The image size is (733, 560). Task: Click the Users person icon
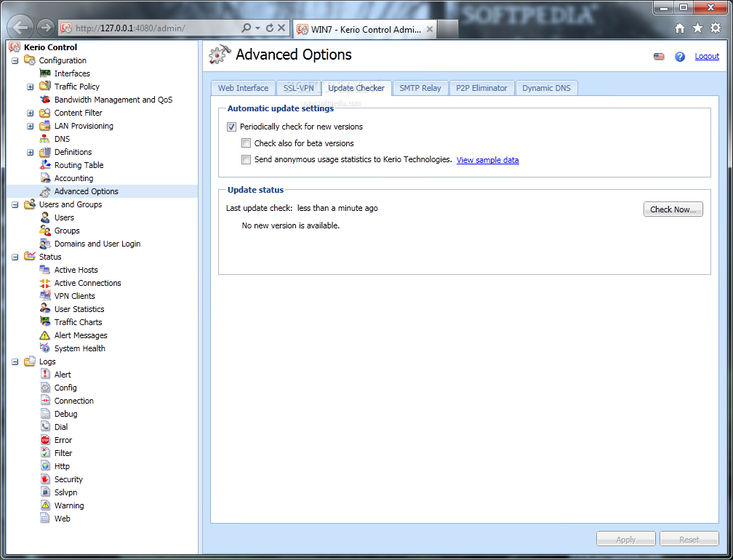point(45,217)
